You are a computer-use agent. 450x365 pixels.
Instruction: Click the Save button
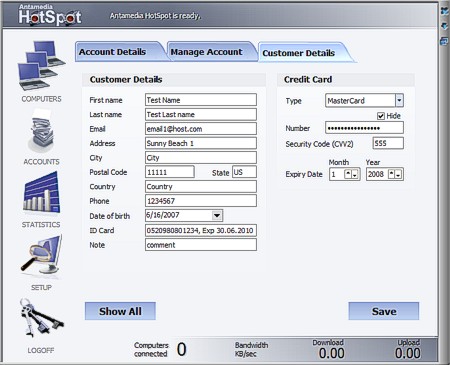point(384,311)
